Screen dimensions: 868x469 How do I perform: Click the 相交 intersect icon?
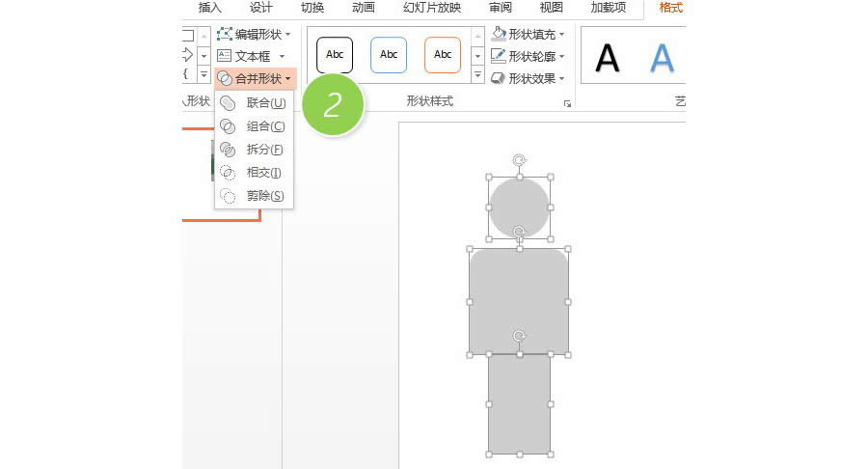click(228, 173)
